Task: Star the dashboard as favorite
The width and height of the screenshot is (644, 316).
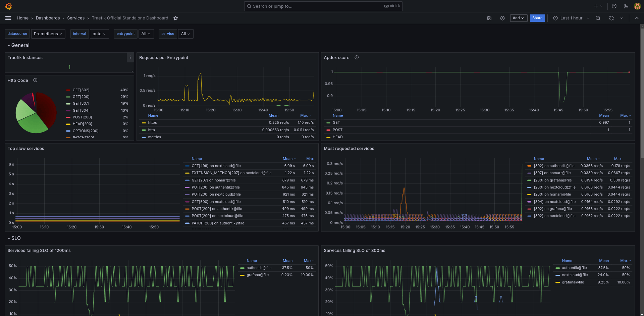Action: tap(176, 18)
